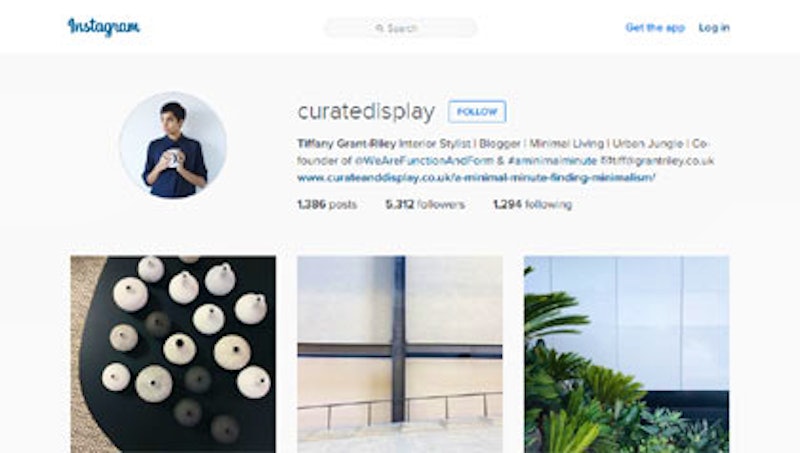Click the email text in the bio
800x453 pixels.
click(657, 161)
